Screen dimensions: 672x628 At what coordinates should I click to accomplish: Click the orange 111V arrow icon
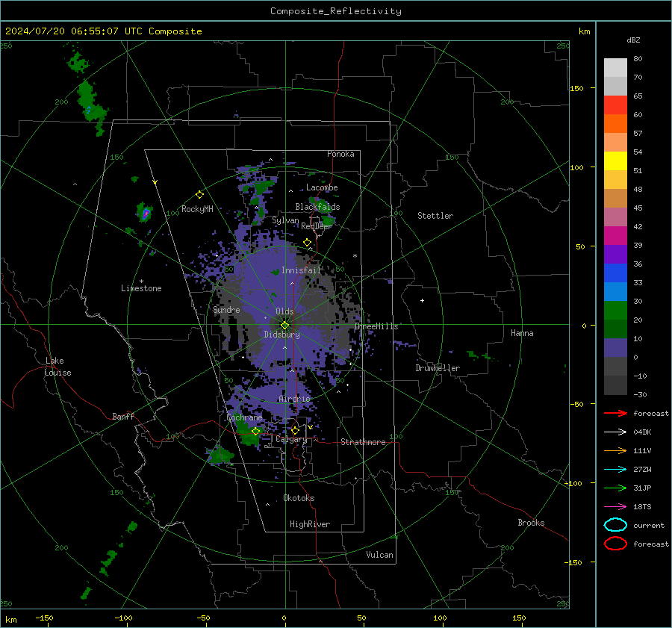(615, 450)
